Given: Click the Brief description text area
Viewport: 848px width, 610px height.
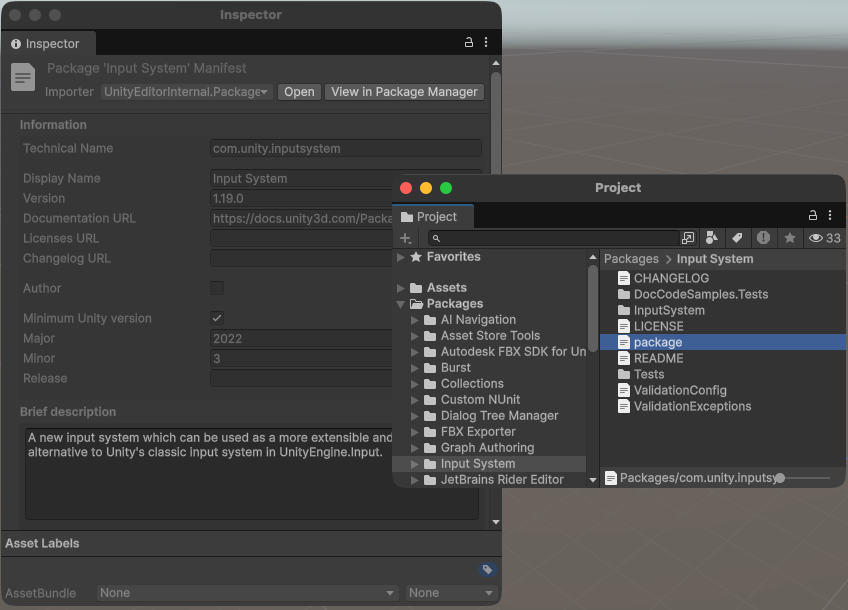Looking at the screenshot, I should click(x=252, y=474).
